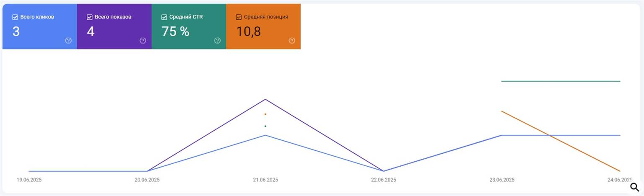Viewport: 644px width, 196px height.
Task: Open help icon on Всего кликов card
Action: 68,41
